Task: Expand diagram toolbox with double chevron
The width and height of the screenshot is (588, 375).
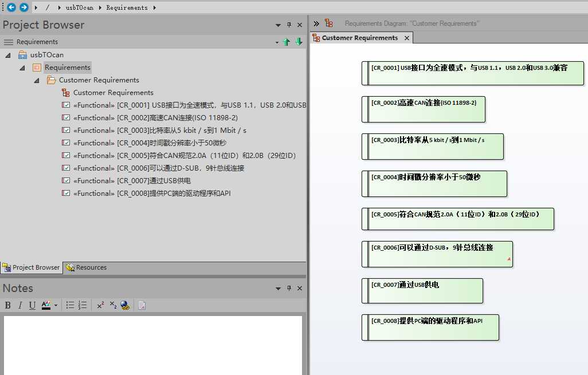Action: coord(316,23)
